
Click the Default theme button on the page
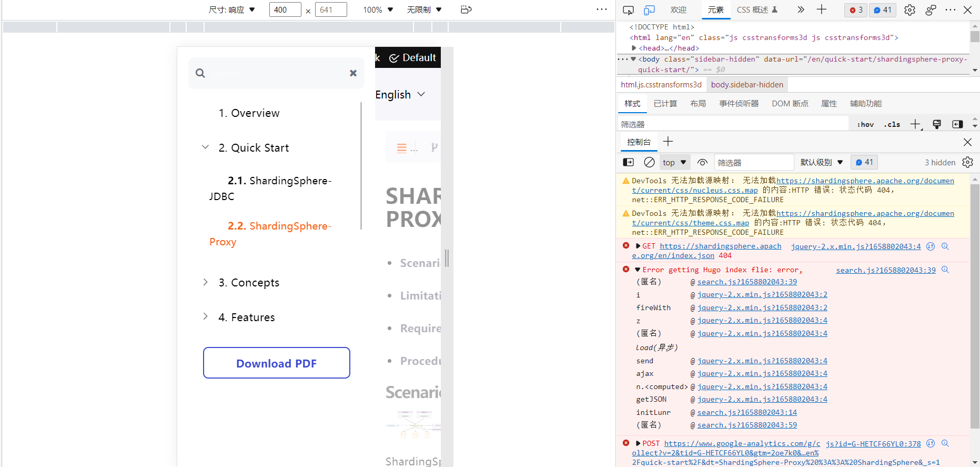[x=413, y=58]
